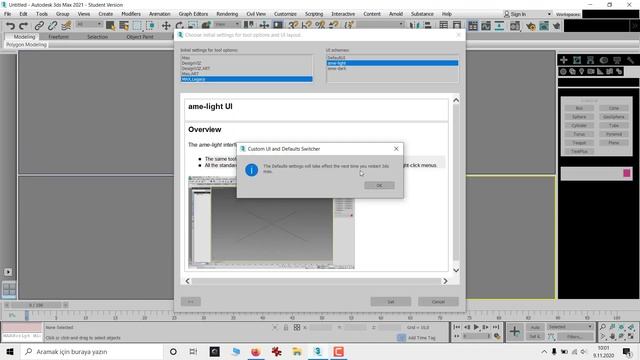Click the Set button in settings dialog
The height and width of the screenshot is (360, 640).
tap(391, 302)
